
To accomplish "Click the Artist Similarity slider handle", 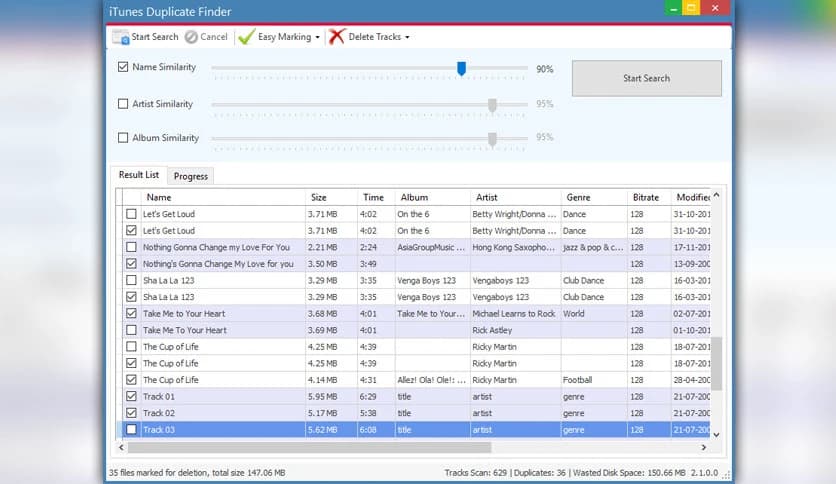I will pos(493,105).
